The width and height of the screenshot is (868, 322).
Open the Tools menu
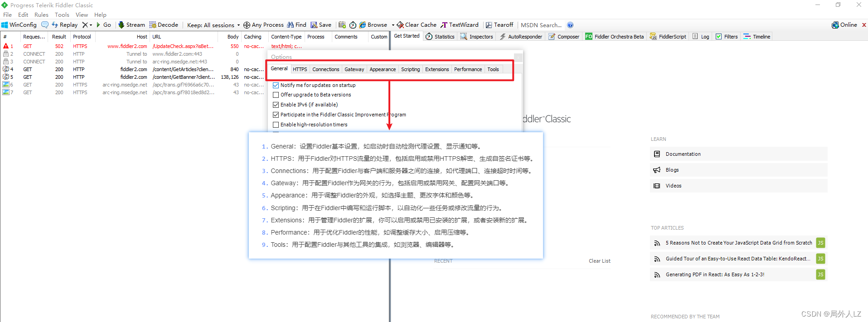click(62, 15)
